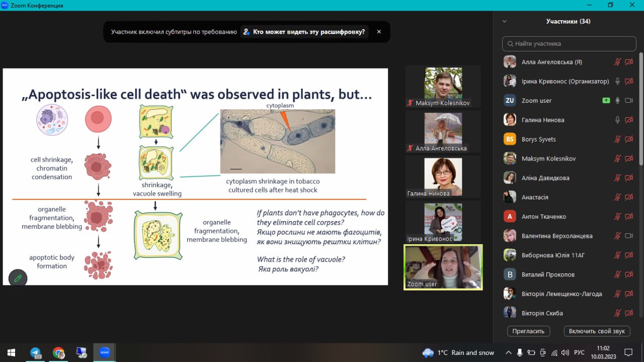Click the microphone icon beside Ірина Кривонос (Организатор)
This screenshot has width=644, height=362.
tap(617, 81)
